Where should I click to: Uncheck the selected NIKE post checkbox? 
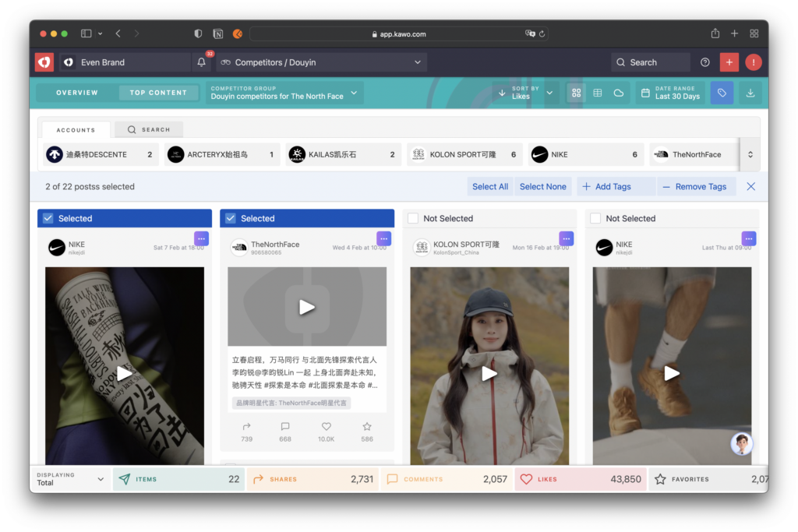pyautogui.click(x=48, y=218)
